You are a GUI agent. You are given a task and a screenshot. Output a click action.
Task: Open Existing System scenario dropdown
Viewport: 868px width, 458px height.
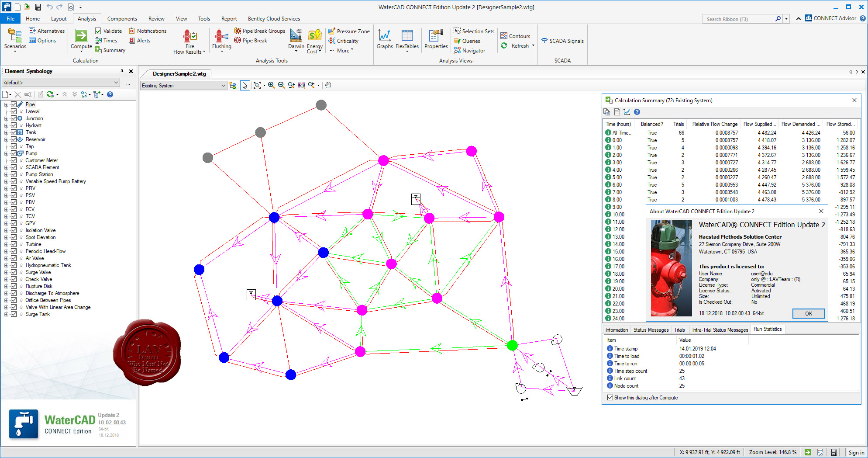[x=183, y=86]
